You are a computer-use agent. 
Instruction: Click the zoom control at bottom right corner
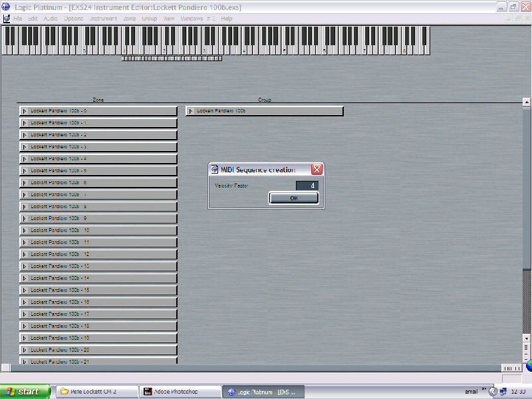pyautogui.click(x=511, y=368)
